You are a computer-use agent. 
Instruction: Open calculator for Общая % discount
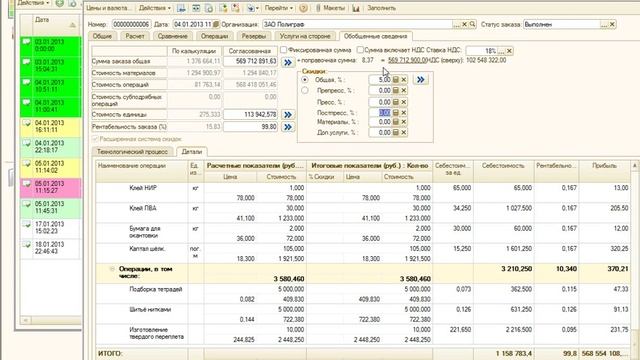396,80
